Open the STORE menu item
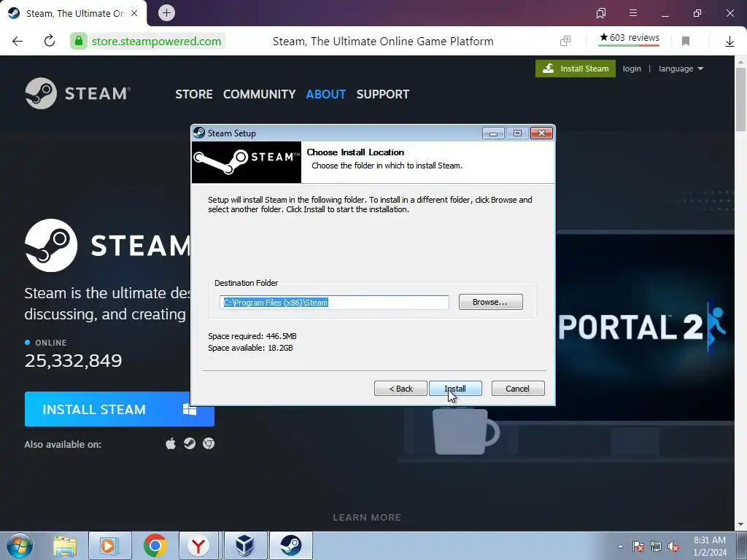The image size is (747, 560). [x=194, y=94]
